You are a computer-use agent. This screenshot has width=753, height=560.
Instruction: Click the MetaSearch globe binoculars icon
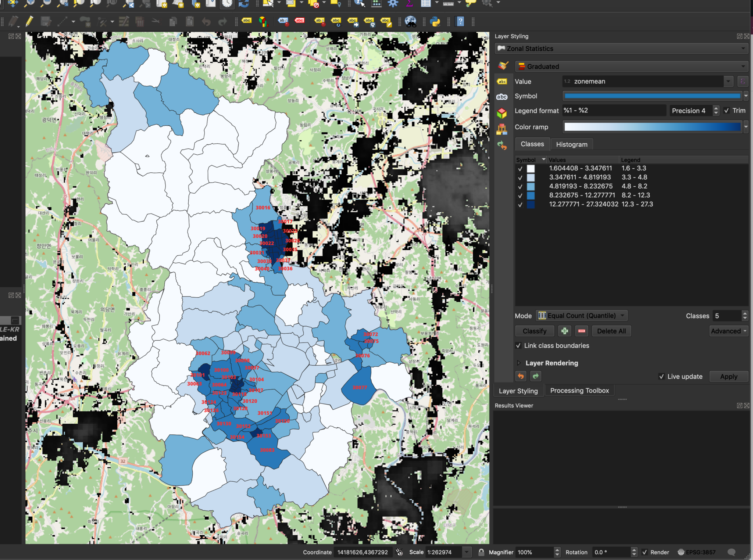click(411, 21)
